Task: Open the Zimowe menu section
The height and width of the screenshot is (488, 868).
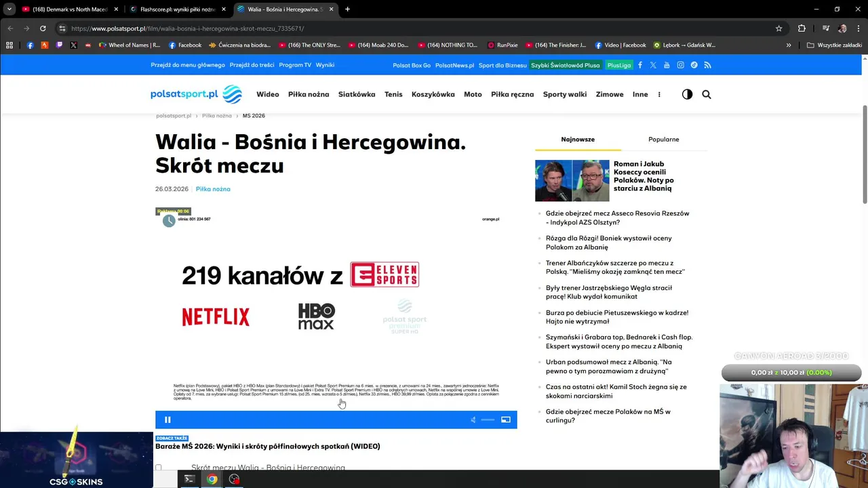Action: click(x=610, y=94)
